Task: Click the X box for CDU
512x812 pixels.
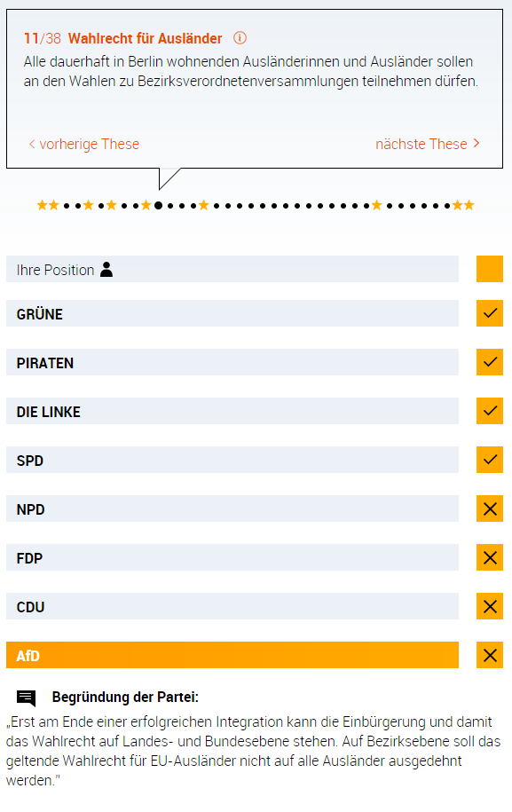Action: tap(490, 606)
